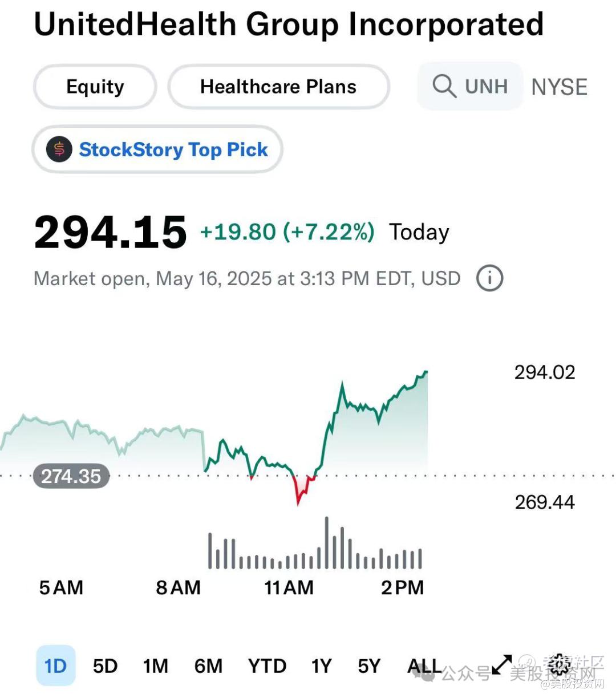This screenshot has height=698, width=616.
Task: Select the 1Y chart range
Action: click(321, 665)
